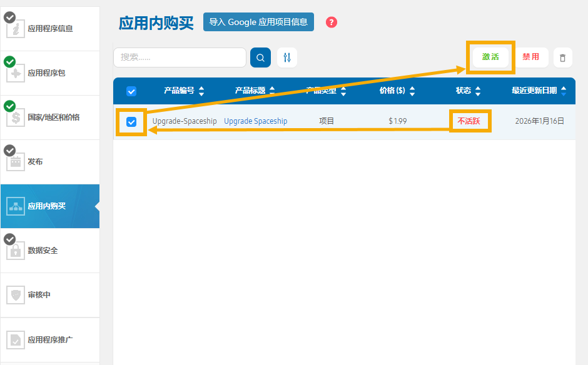Click the magnifier search button
This screenshot has height=365, width=588.
tap(260, 57)
